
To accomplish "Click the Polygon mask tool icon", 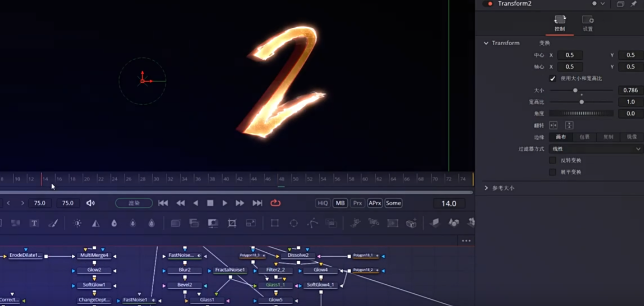I will click(x=312, y=223).
